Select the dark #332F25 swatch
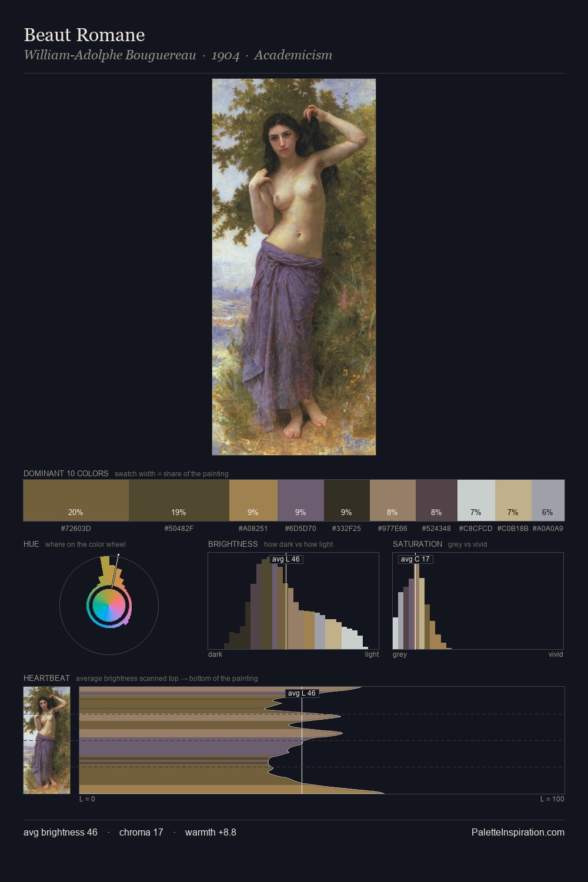 click(x=347, y=500)
